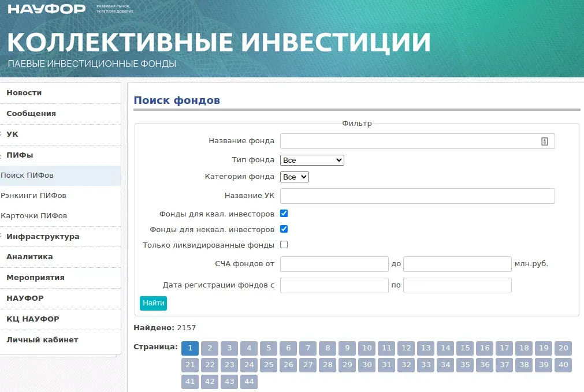The height and width of the screenshot is (392, 584).
Task: Focus the Название фонда input field
Action: point(418,141)
